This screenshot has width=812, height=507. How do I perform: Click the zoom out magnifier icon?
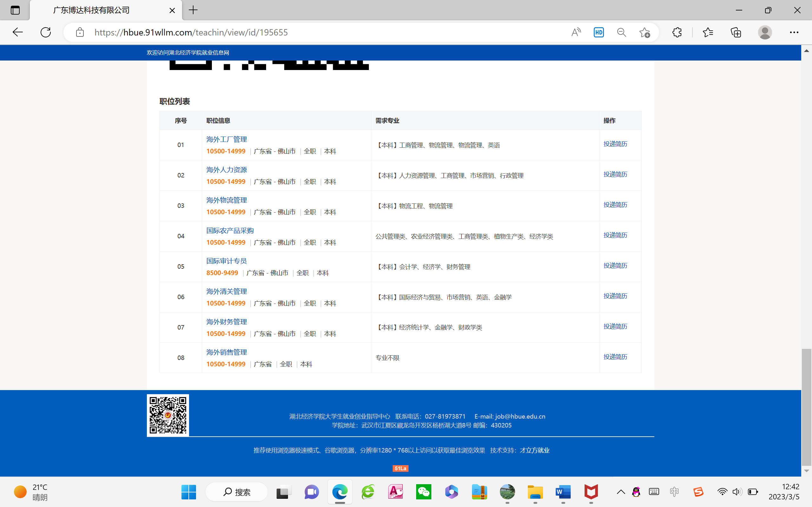(621, 32)
